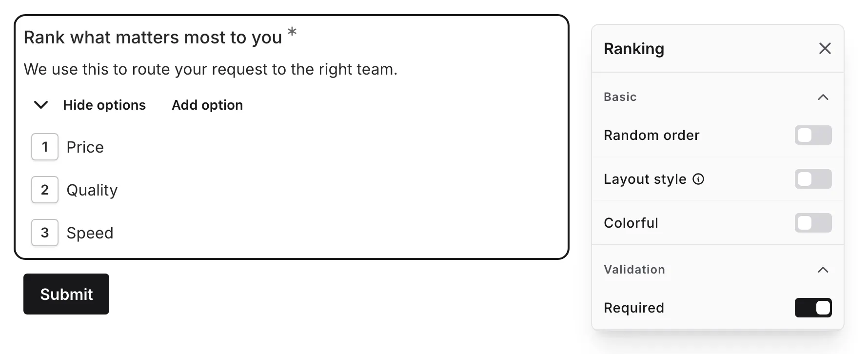Click the Layout style info icon
The image size is (868, 354).
tap(698, 179)
